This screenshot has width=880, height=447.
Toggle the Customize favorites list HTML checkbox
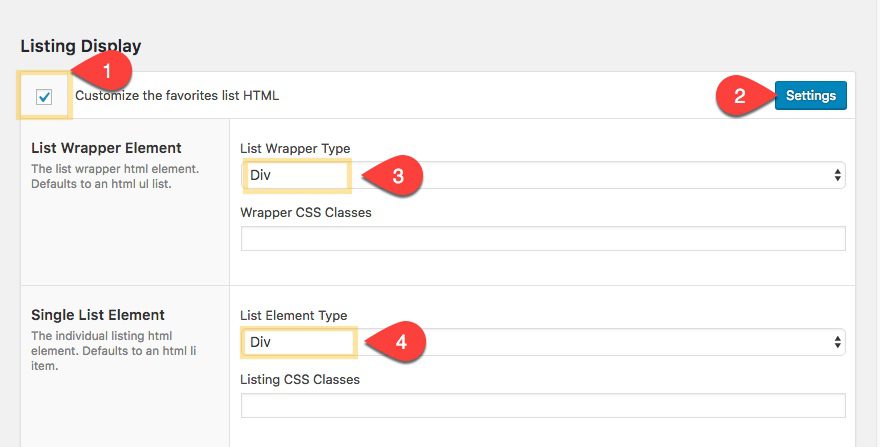point(44,96)
